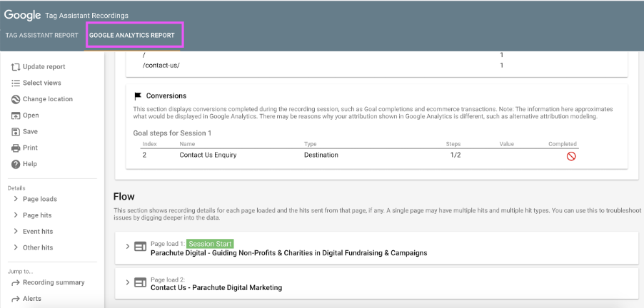644x308 pixels.
Task: Click the Goal steps for Session 1 heading
Action: 172,133
